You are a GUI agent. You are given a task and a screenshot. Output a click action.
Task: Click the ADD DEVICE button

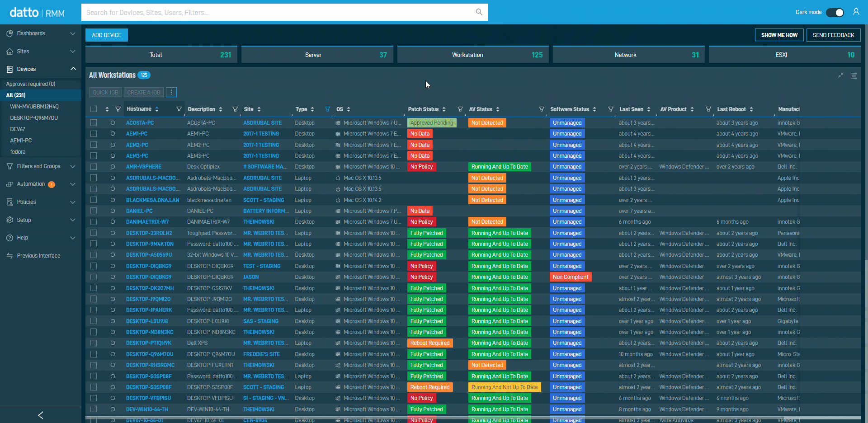[x=107, y=35]
